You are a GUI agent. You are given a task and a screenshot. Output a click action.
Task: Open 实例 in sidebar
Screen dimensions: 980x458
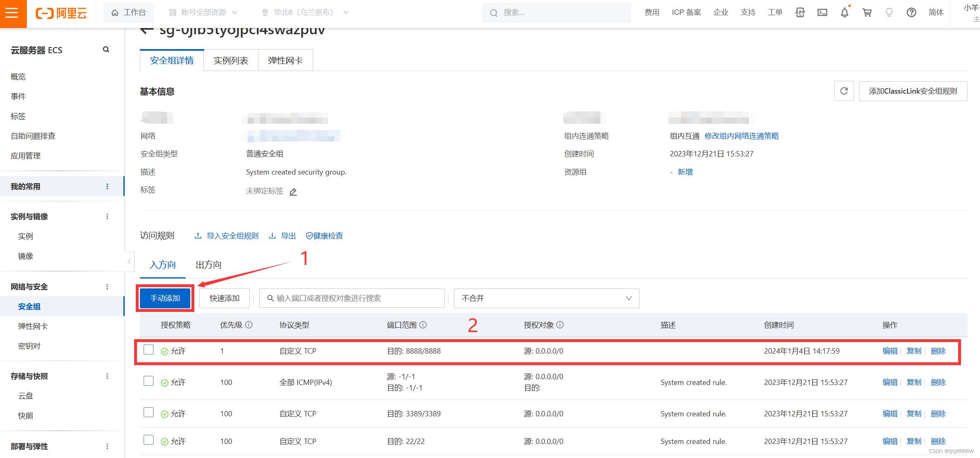click(x=26, y=236)
